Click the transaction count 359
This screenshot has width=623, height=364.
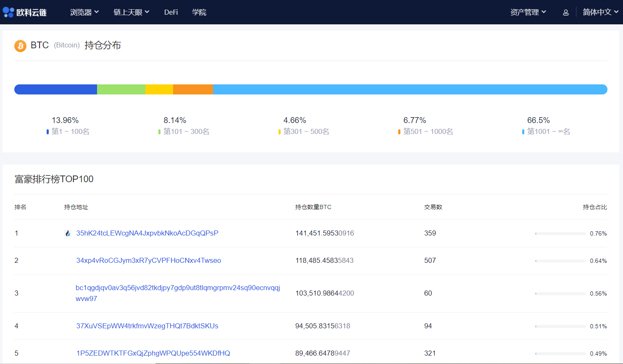[430, 233]
